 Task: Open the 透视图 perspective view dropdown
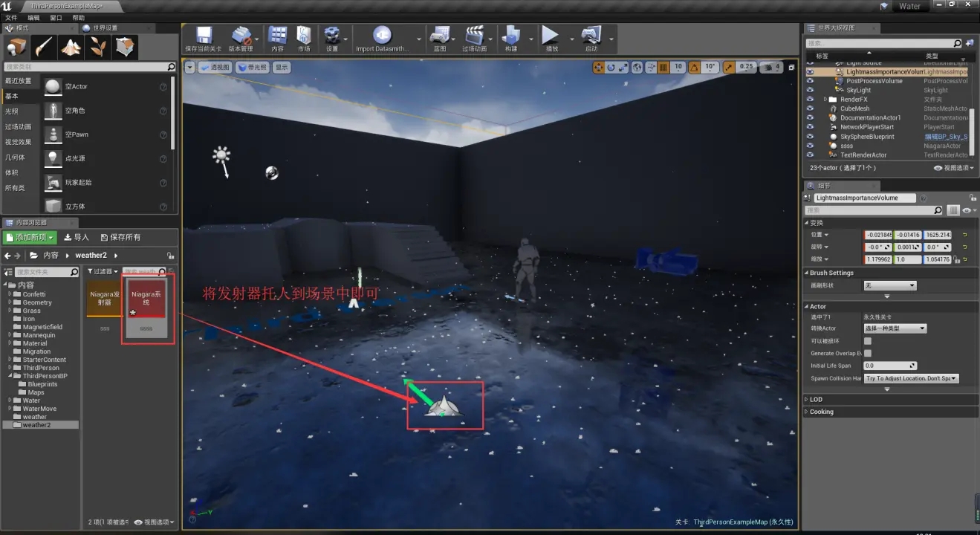[x=215, y=67]
